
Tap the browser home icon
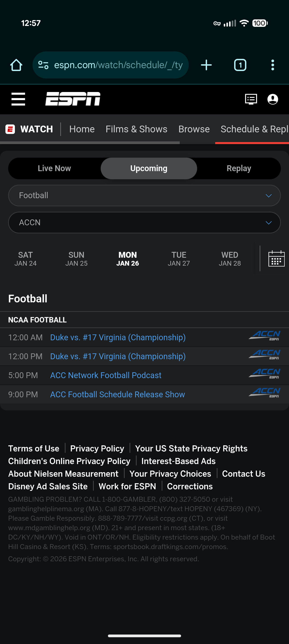16,65
